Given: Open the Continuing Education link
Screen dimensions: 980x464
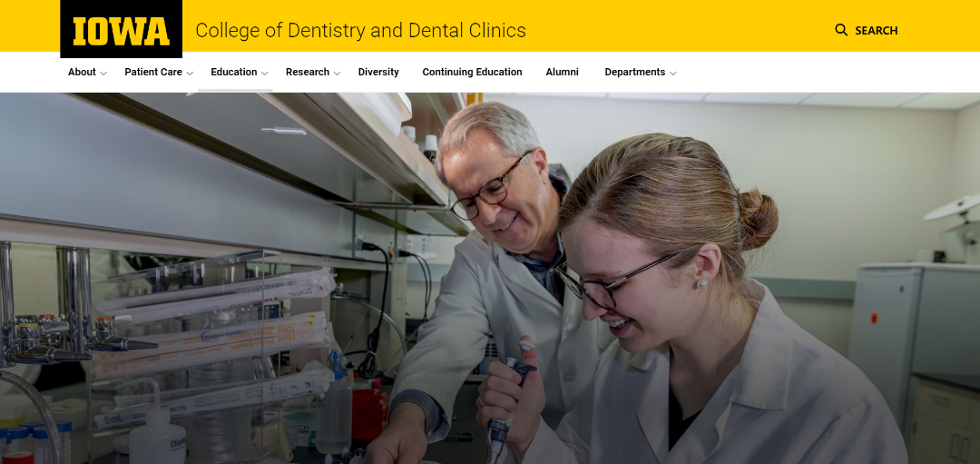Looking at the screenshot, I should 472,72.
